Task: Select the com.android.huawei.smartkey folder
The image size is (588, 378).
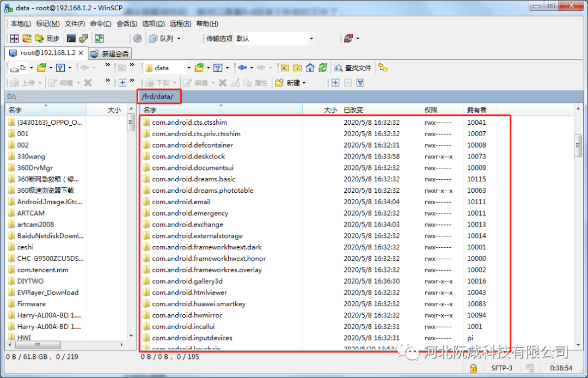Action: coord(198,304)
